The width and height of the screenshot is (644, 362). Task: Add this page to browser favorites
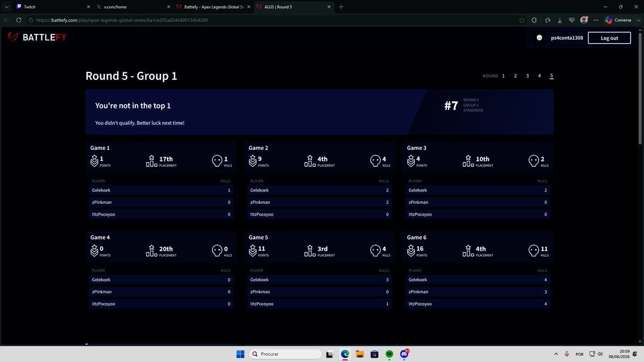click(522, 20)
